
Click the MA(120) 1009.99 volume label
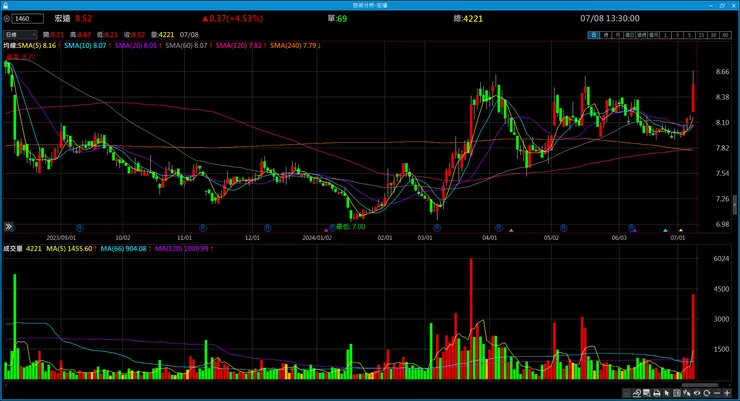point(184,249)
